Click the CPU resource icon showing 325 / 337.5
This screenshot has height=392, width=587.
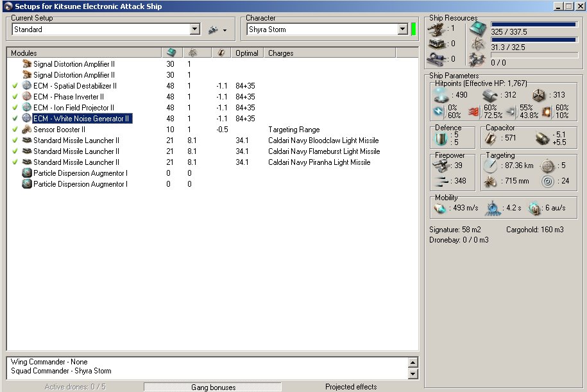click(x=478, y=28)
